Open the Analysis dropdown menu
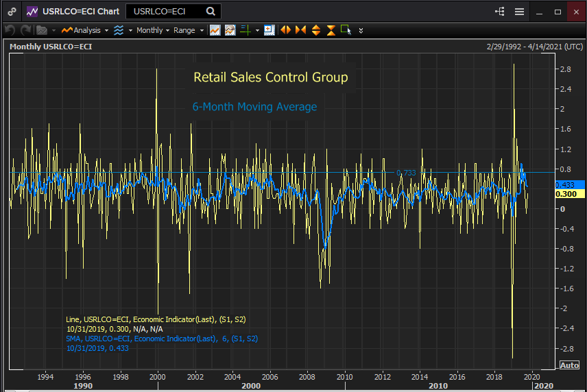Image resolution: width=587 pixels, height=392 pixels. click(85, 30)
